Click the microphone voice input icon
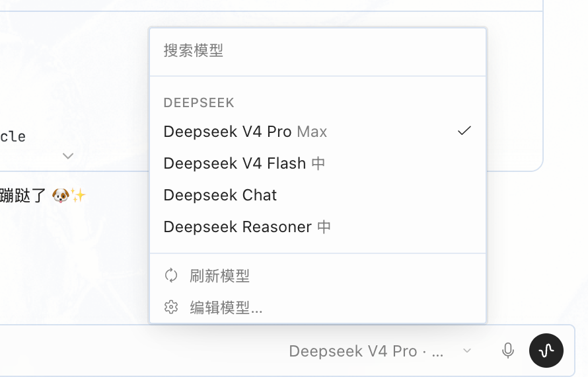Viewport: 588px width, 377px height. [508, 351]
